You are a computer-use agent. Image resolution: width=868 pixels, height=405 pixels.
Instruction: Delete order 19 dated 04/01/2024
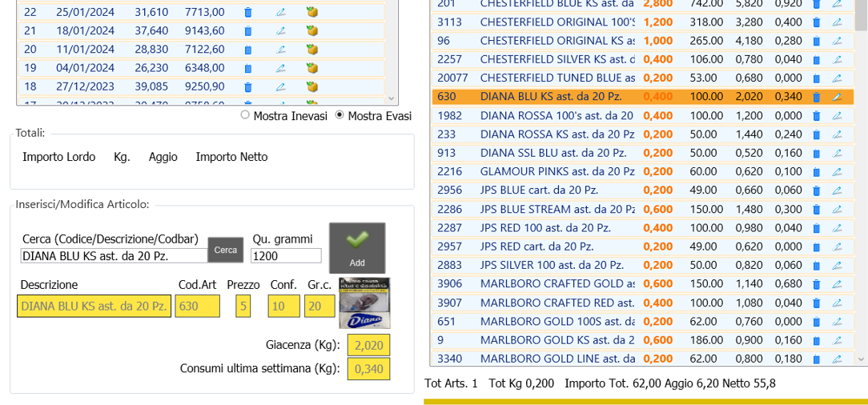tap(248, 68)
